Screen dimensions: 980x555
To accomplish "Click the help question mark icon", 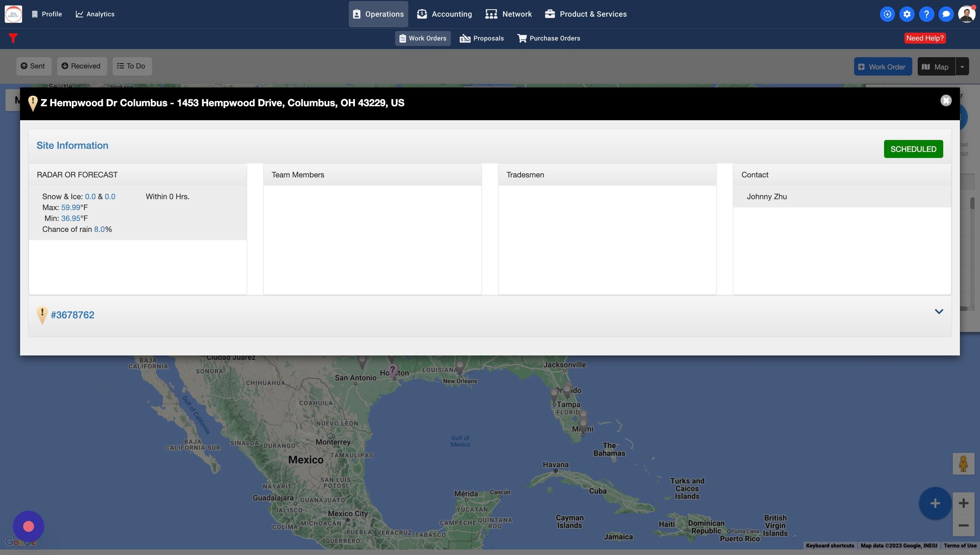I will coord(926,14).
